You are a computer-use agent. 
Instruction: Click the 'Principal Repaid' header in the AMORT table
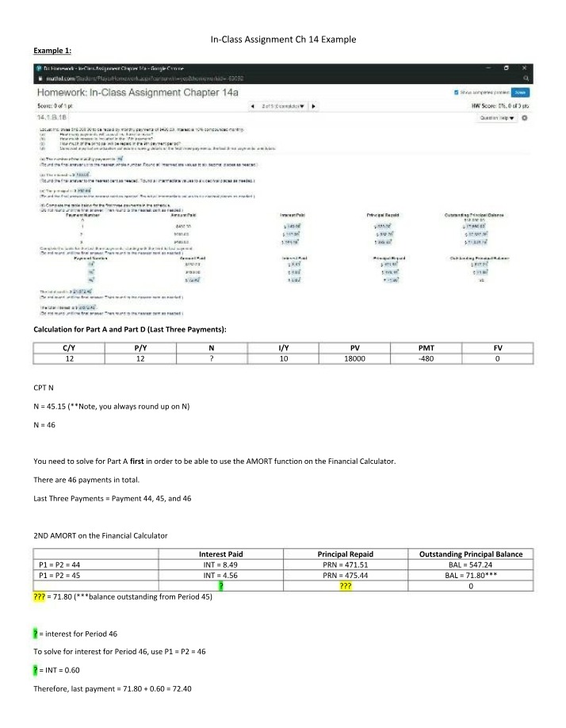pyautogui.click(x=346, y=554)
